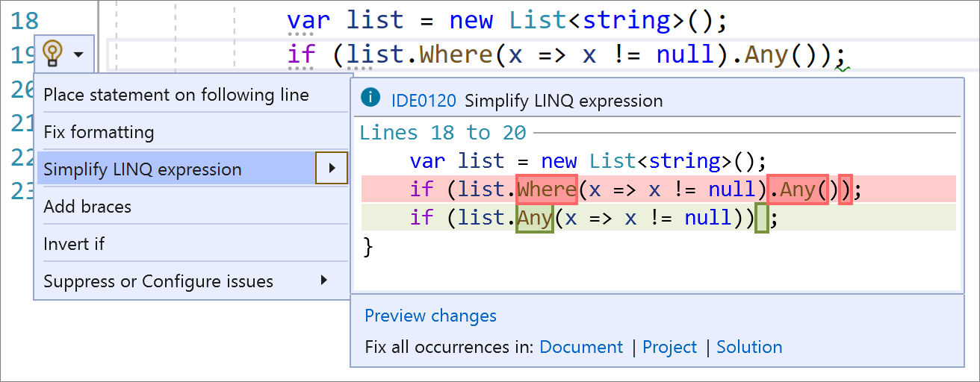This screenshot has width=980, height=382.
Task: Fix all occurrences in Project
Action: [x=669, y=347]
